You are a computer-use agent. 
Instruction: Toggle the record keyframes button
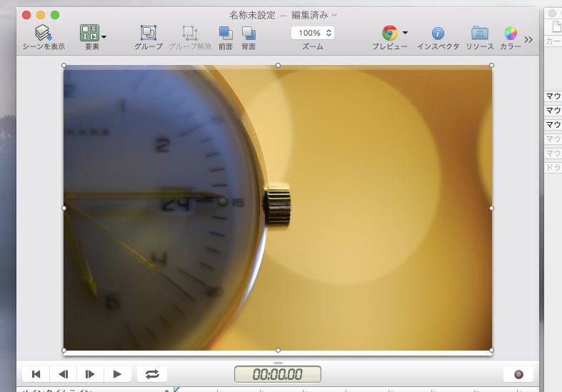pyautogui.click(x=518, y=374)
